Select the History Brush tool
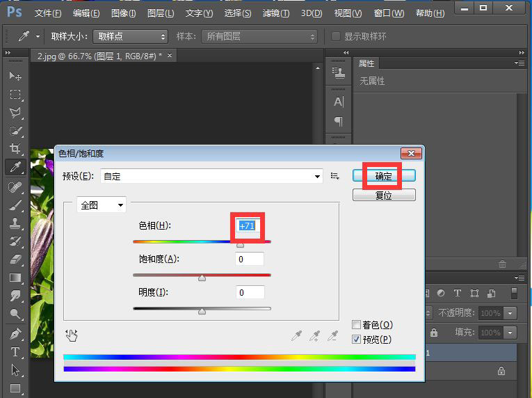This screenshot has height=398, width=532. coord(15,241)
